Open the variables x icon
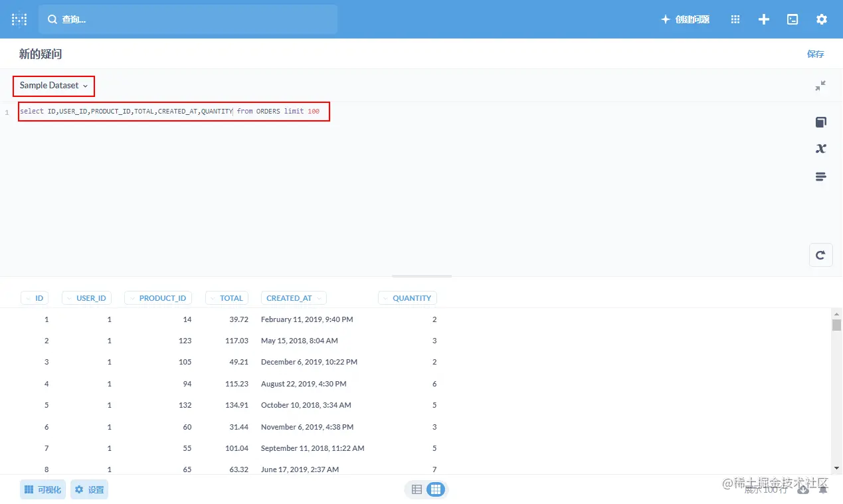 820,148
